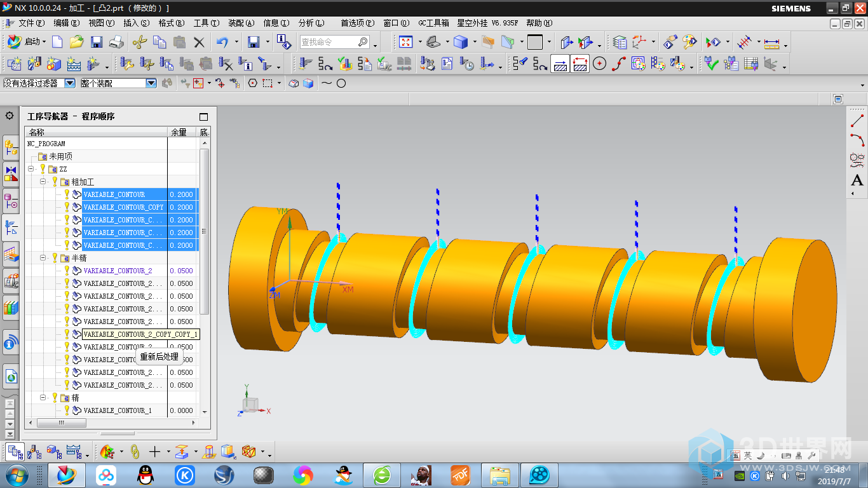Open Constraint Navigator sidebar tab
Screen dimensions: 868x488
11,175
